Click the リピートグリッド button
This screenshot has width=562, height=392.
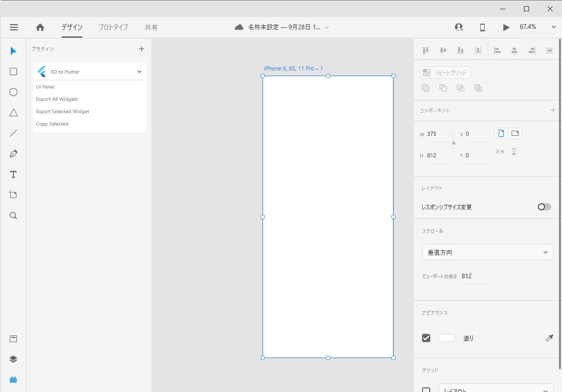[x=445, y=73]
